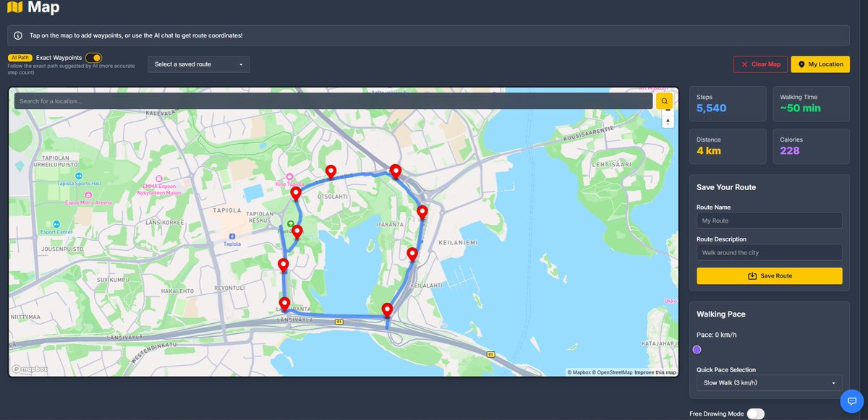Click the Save Route button
The height and width of the screenshot is (420, 868).
tap(769, 275)
